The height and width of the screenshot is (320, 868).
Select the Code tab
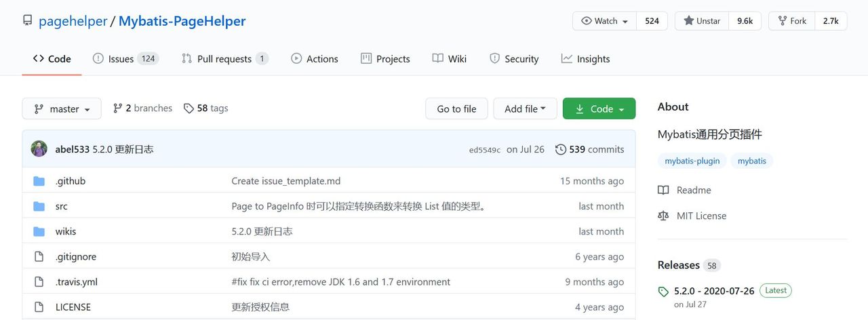click(x=52, y=59)
